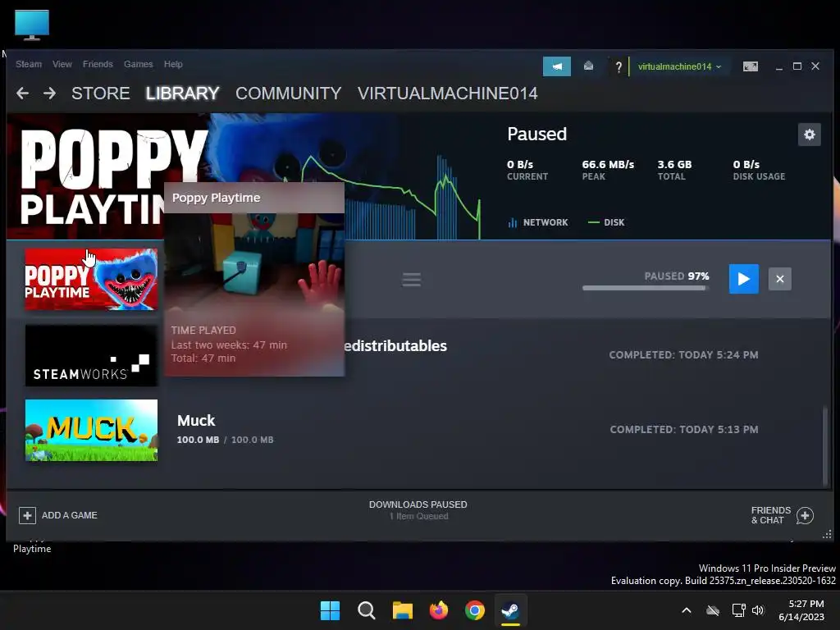840x630 pixels.
Task: Open downloads settings gear icon
Action: 809,135
